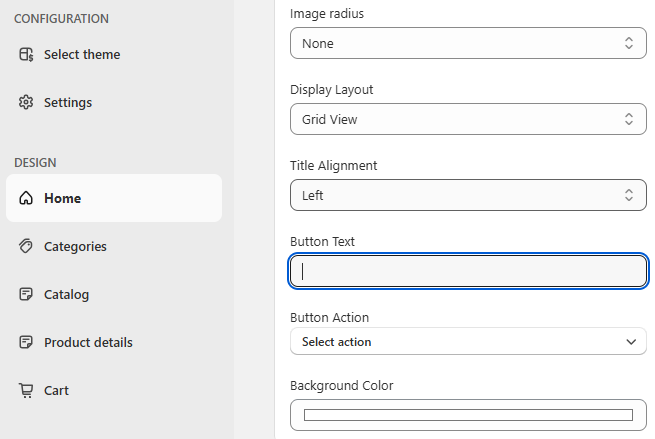Image resolution: width=655 pixels, height=439 pixels.
Task: Click the Image radius label
Action: coord(327,13)
